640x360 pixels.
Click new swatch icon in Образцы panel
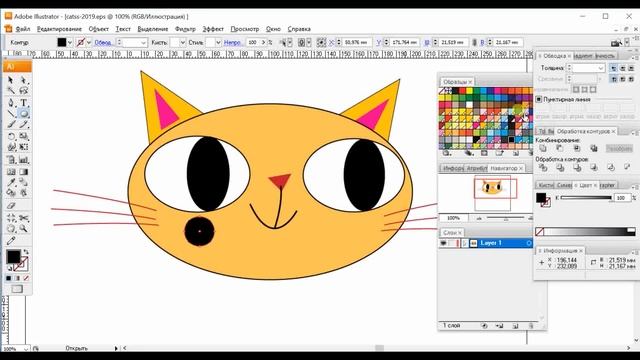pyautogui.click(x=516, y=153)
